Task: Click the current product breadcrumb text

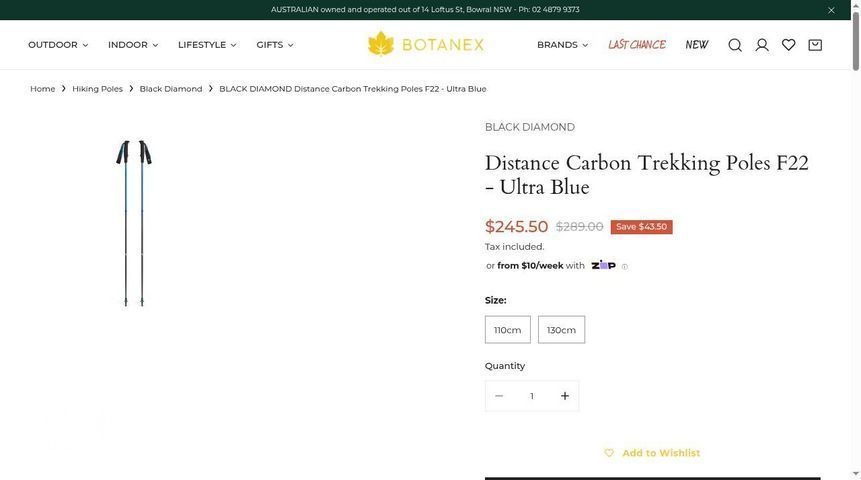Action: [353, 89]
